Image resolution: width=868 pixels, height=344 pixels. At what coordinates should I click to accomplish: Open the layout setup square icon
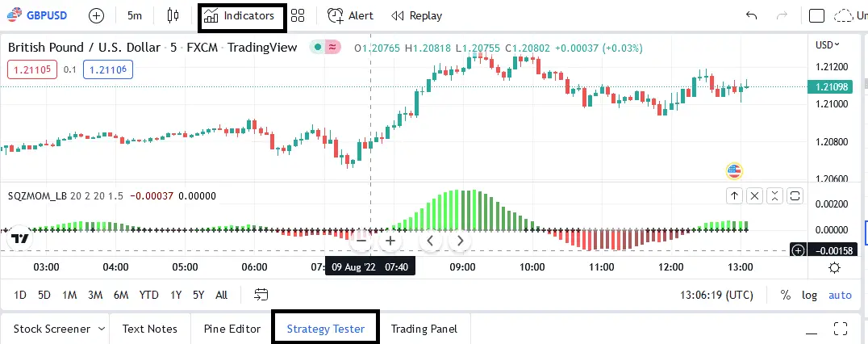(x=816, y=15)
